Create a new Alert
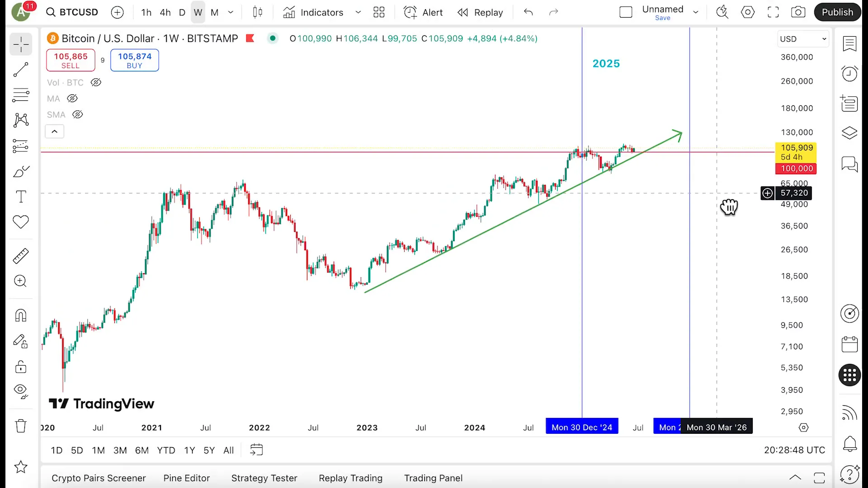 click(x=423, y=12)
